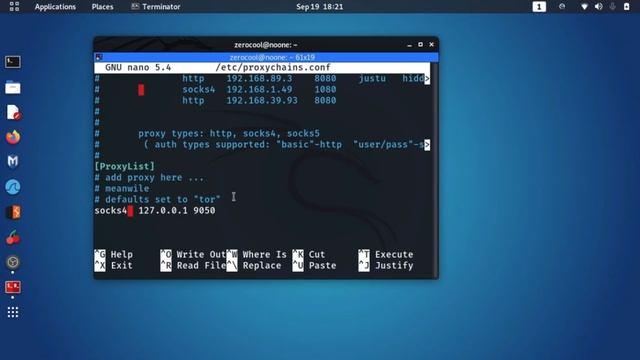The height and width of the screenshot is (360, 640).
Task: Click the ^W Where Is shortcut label
Action: click(257, 255)
